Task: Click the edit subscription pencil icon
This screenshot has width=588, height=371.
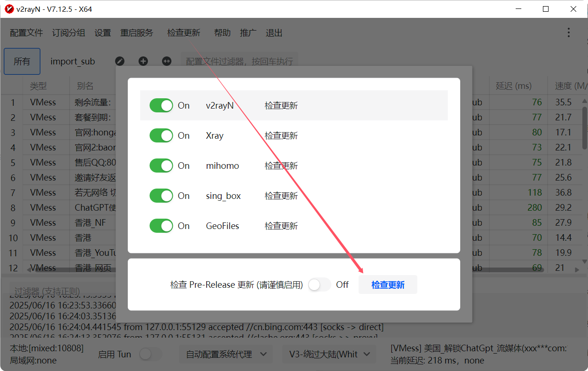Action: (120, 61)
